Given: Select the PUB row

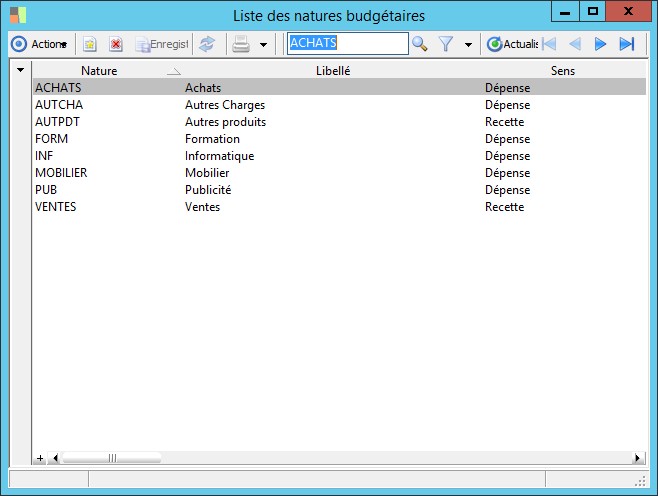Looking at the screenshot, I should pyautogui.click(x=339, y=190).
